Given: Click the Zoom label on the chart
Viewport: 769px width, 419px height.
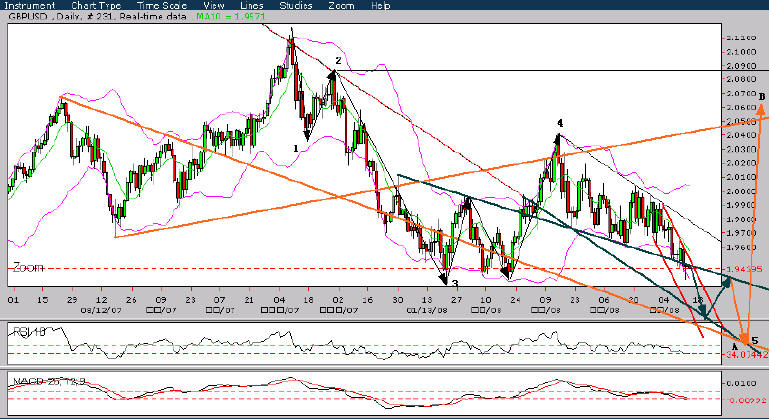Looking at the screenshot, I should (x=28, y=267).
